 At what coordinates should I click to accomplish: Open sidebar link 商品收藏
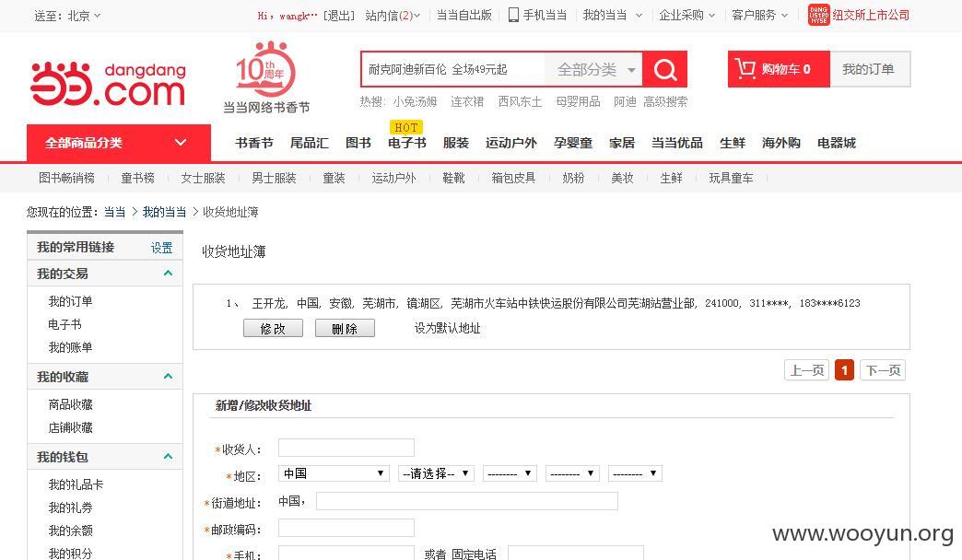pos(71,404)
